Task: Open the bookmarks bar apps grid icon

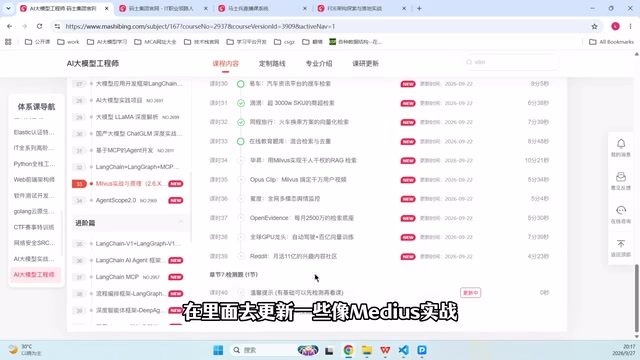Action: [8, 42]
